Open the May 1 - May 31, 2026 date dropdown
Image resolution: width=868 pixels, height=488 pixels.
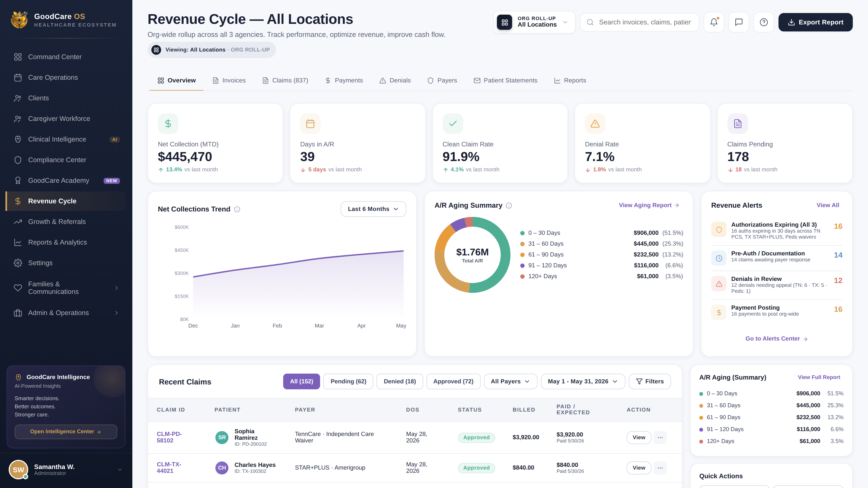tap(583, 381)
